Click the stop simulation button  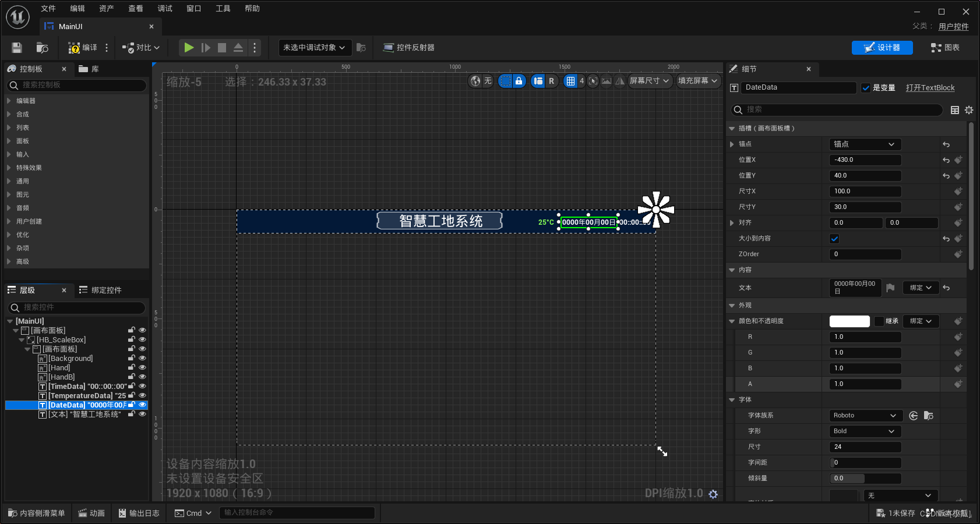pos(222,48)
